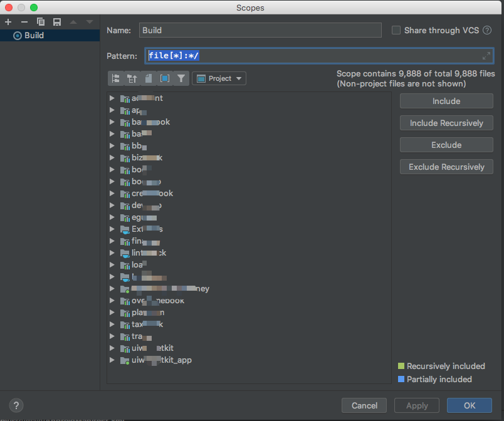Click the Add scope plus icon

(8, 21)
